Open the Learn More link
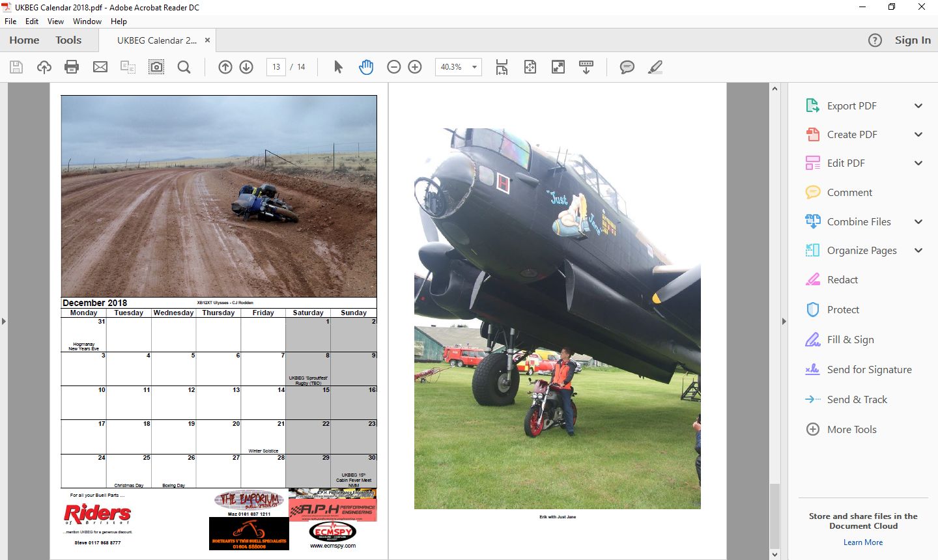The image size is (938, 560). 863,542
